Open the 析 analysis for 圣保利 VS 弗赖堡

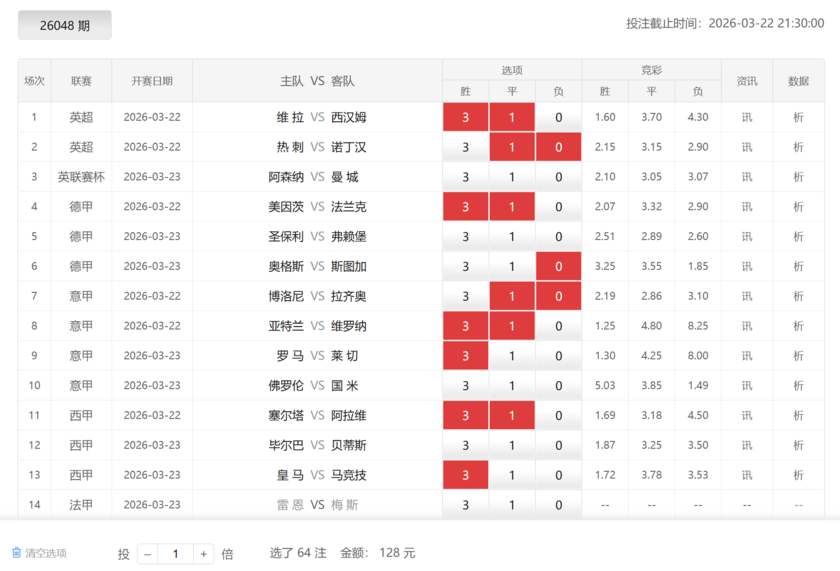pyautogui.click(x=798, y=237)
